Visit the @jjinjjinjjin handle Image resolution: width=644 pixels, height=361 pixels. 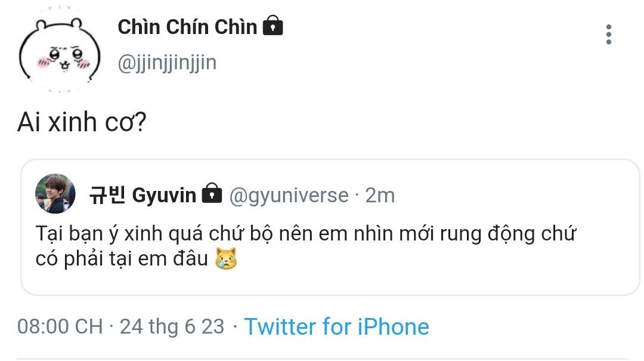click(167, 62)
